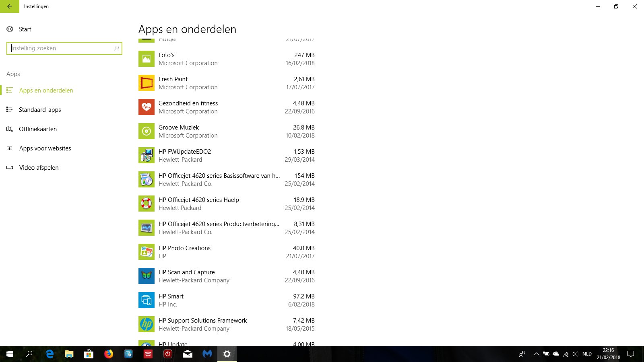644x362 pixels.
Task: Click the Foto's app icon
Action: tap(147, 59)
